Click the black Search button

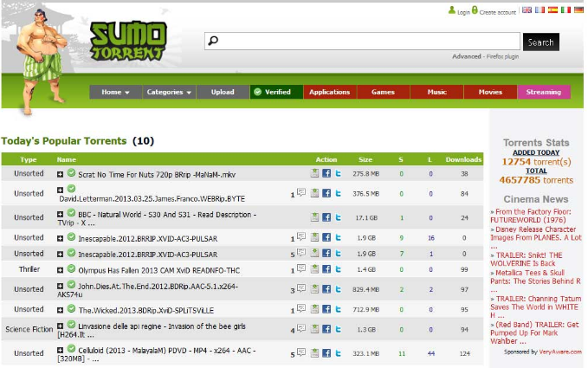click(x=540, y=42)
